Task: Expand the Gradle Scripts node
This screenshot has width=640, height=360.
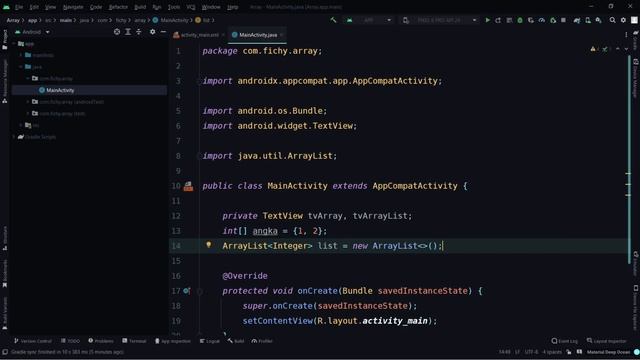Action: click(14, 137)
